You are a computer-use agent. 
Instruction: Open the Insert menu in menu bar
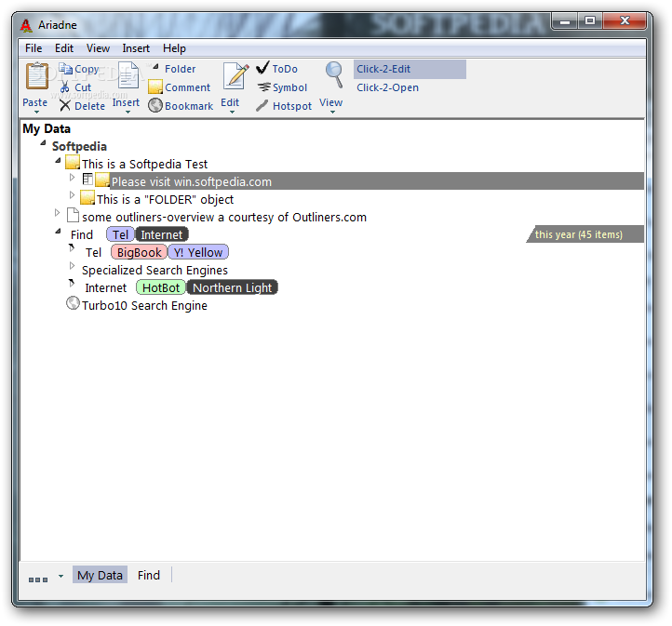point(136,48)
